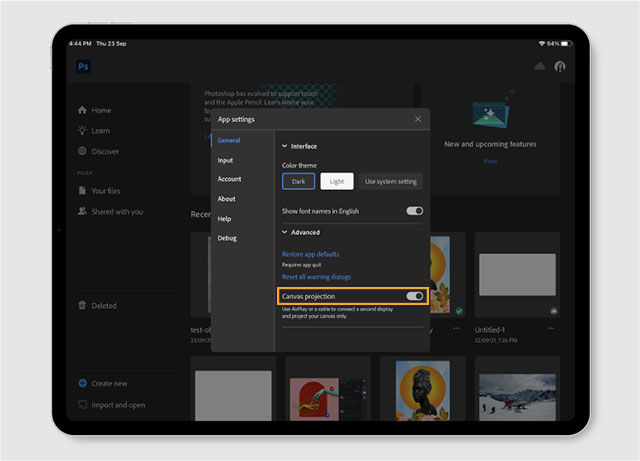
Task: Open Discover in the sidebar
Action: pyautogui.click(x=98, y=151)
